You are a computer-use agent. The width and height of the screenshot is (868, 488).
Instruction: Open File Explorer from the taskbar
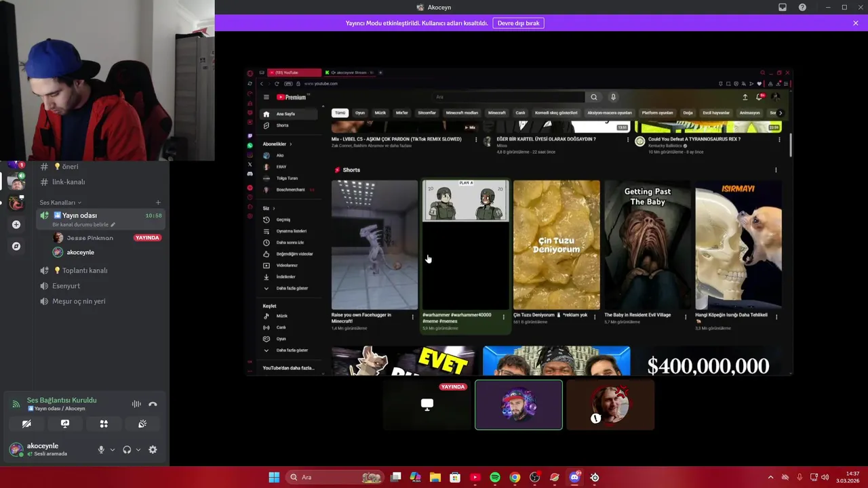[435, 477]
